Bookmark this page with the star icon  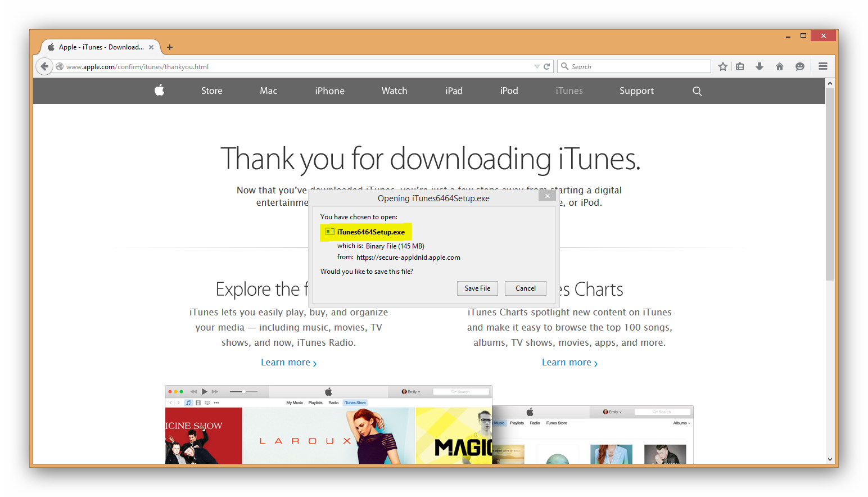(x=723, y=66)
